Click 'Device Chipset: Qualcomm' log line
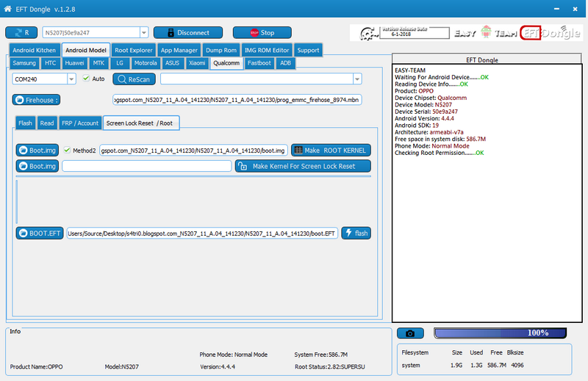This screenshot has height=381, width=588. 431,98
